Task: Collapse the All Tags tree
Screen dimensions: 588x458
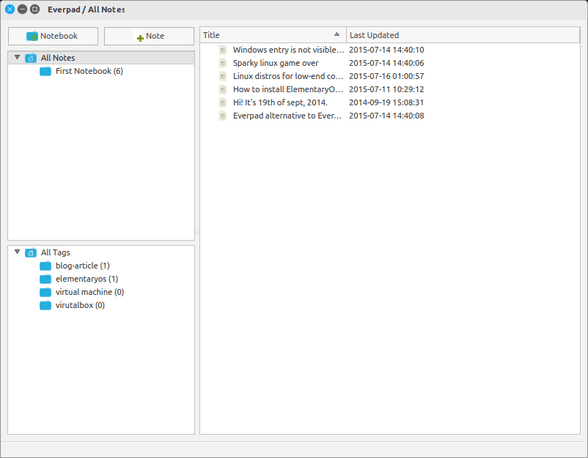Action: pyautogui.click(x=17, y=252)
